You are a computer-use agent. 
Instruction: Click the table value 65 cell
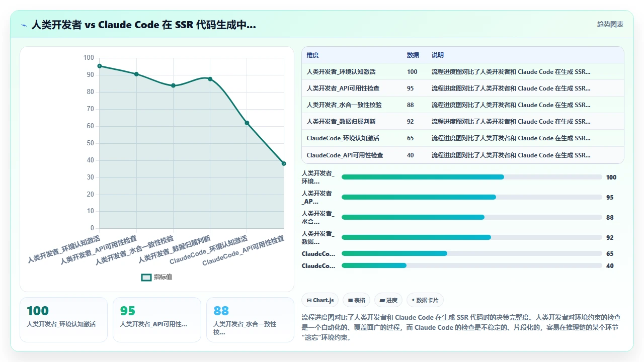411,138
